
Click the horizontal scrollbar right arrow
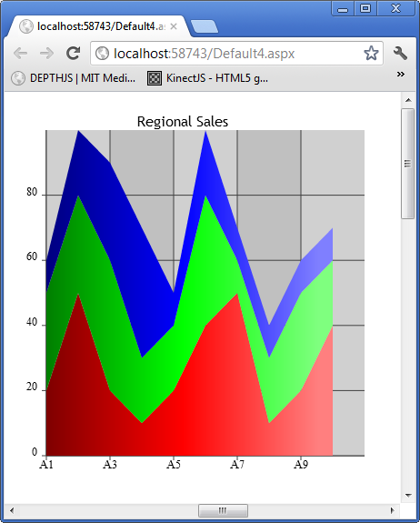[393, 510]
